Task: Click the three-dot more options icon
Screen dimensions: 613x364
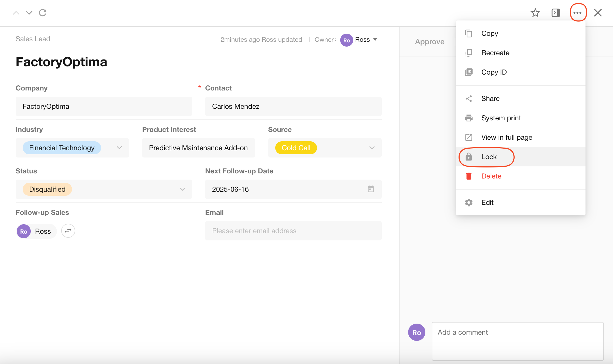Action: [577, 13]
